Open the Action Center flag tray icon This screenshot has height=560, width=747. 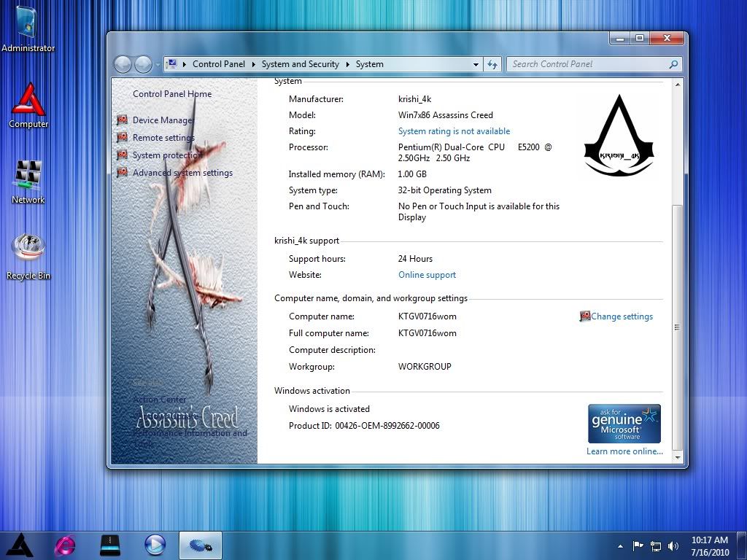pos(638,546)
